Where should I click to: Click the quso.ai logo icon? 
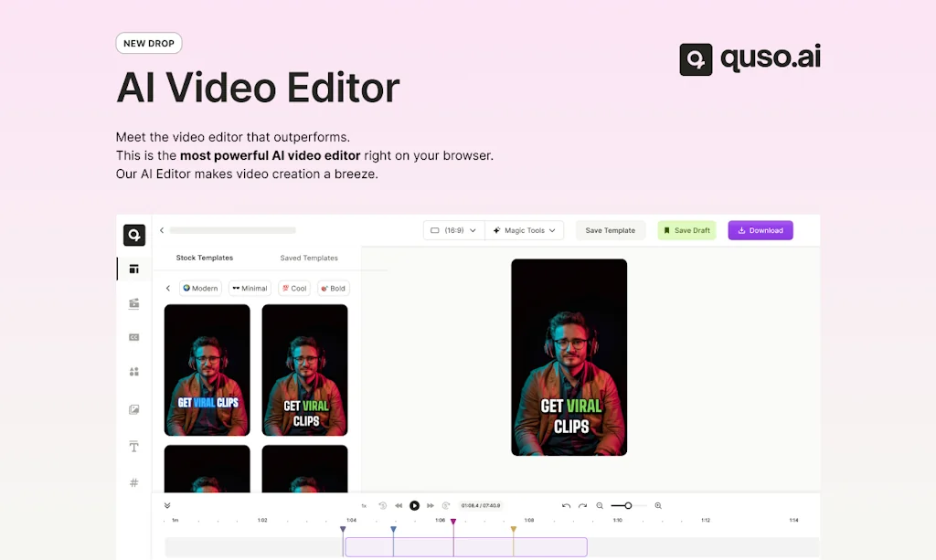[x=696, y=58]
